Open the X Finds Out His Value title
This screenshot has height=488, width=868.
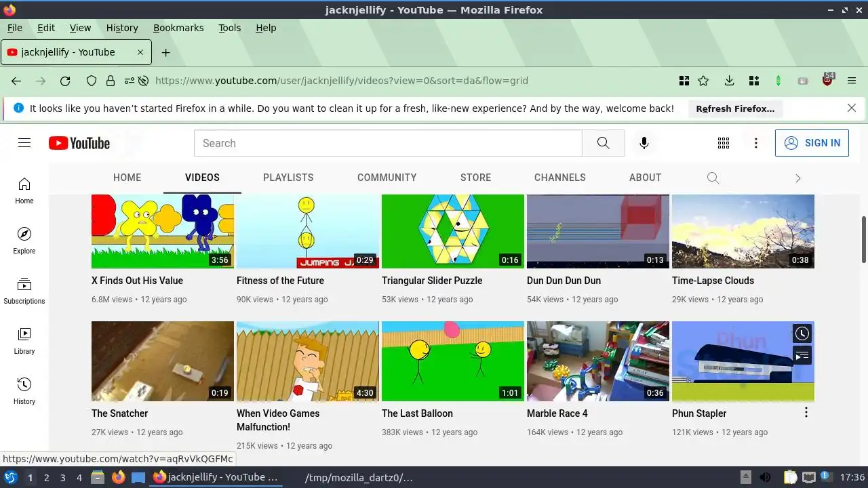click(x=137, y=281)
